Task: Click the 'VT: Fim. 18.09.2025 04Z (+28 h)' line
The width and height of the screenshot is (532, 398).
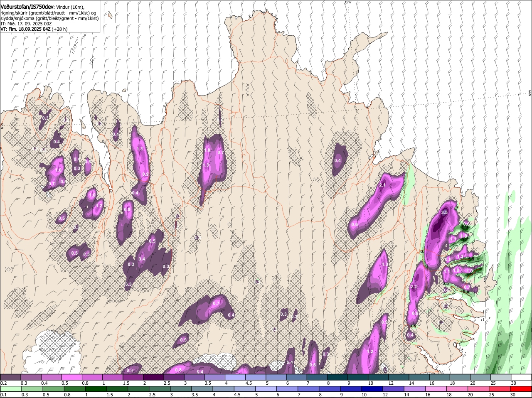Action: [x=34, y=29]
